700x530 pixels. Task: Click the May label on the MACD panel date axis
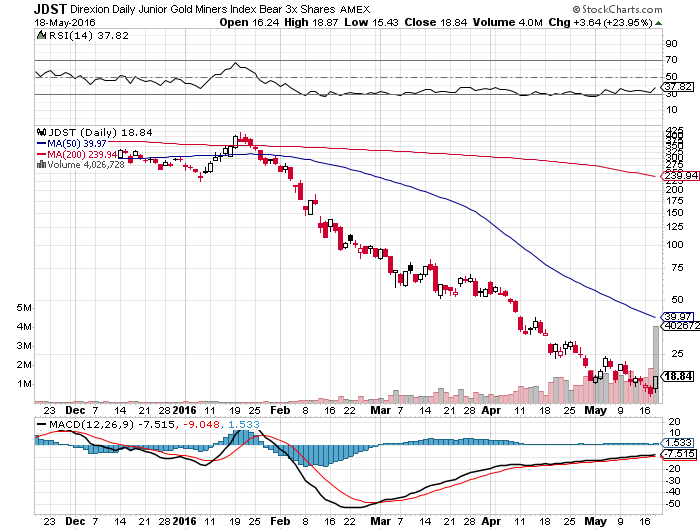596,521
